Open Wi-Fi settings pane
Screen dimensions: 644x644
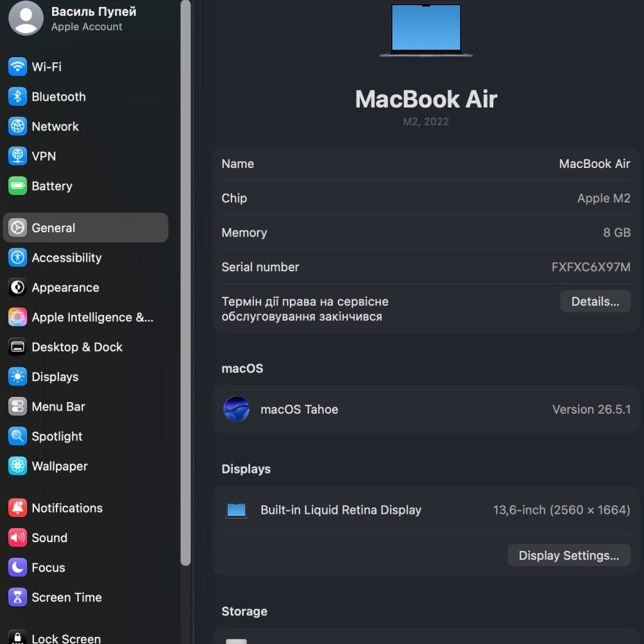coord(86,67)
